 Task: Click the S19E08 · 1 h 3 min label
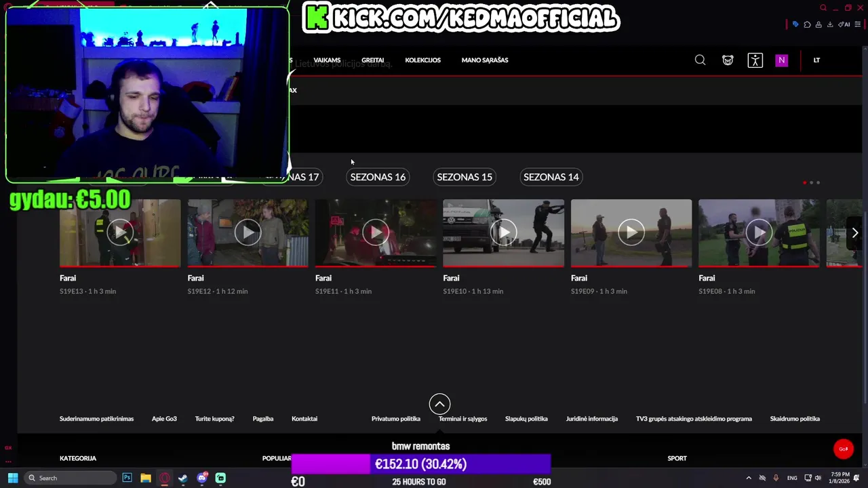[727, 291]
